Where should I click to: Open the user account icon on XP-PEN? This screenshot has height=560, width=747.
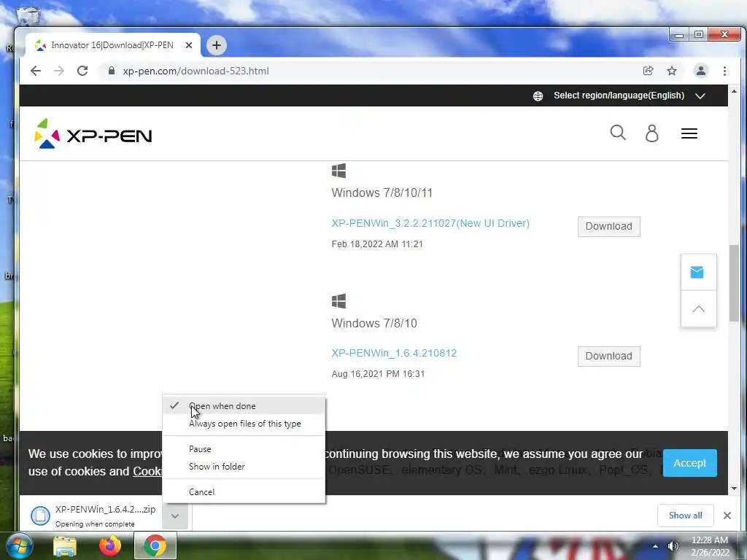[651, 133]
